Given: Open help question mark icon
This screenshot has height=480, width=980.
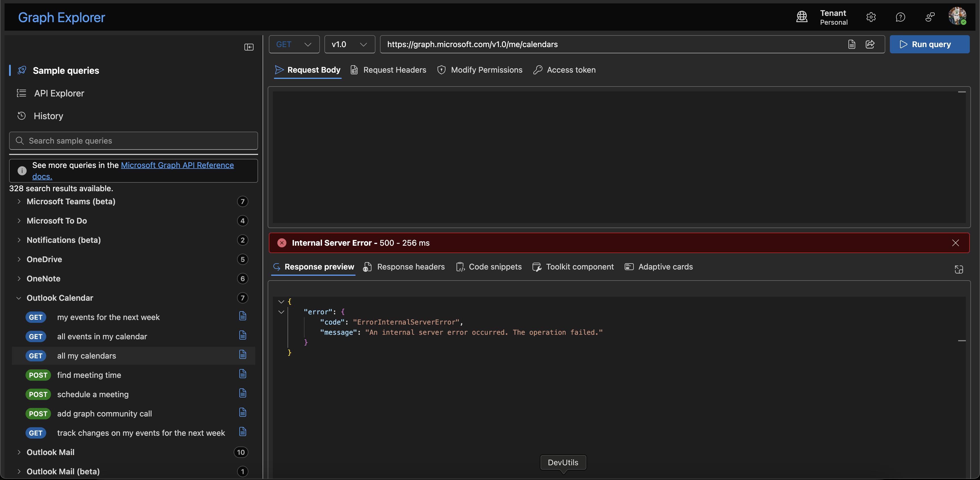Looking at the screenshot, I should coord(900,17).
